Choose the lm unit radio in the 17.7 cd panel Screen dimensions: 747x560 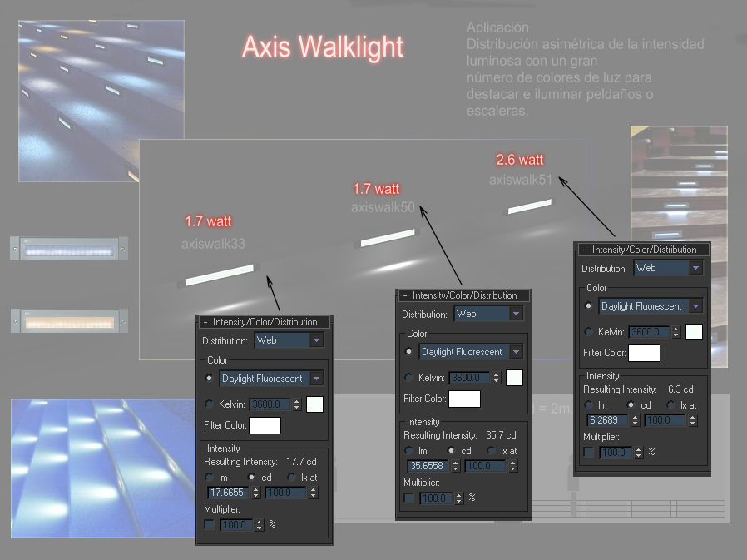coord(209,477)
